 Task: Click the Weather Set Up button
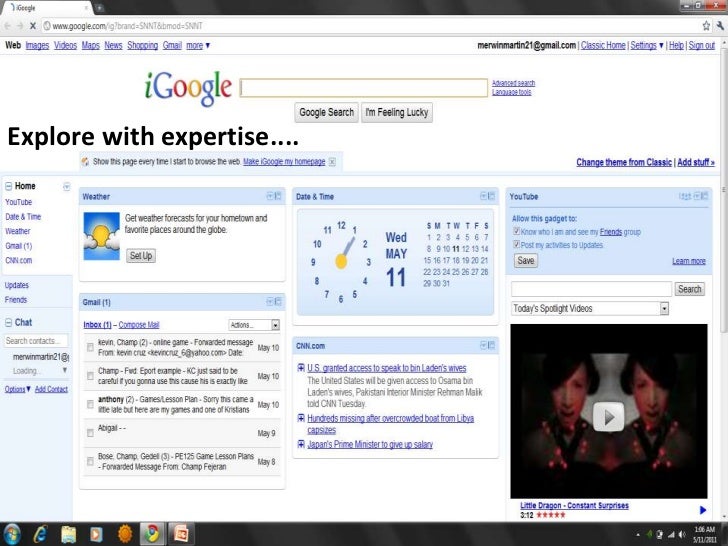point(141,256)
